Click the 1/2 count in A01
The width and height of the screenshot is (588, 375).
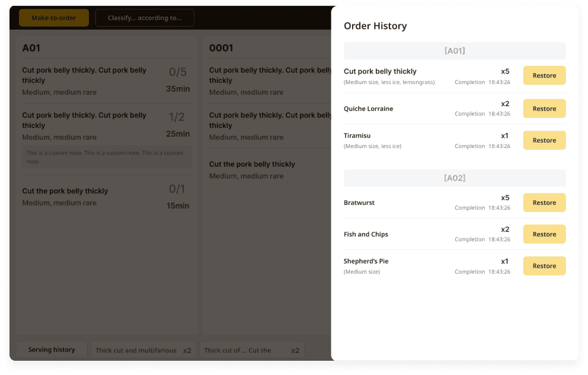click(177, 117)
